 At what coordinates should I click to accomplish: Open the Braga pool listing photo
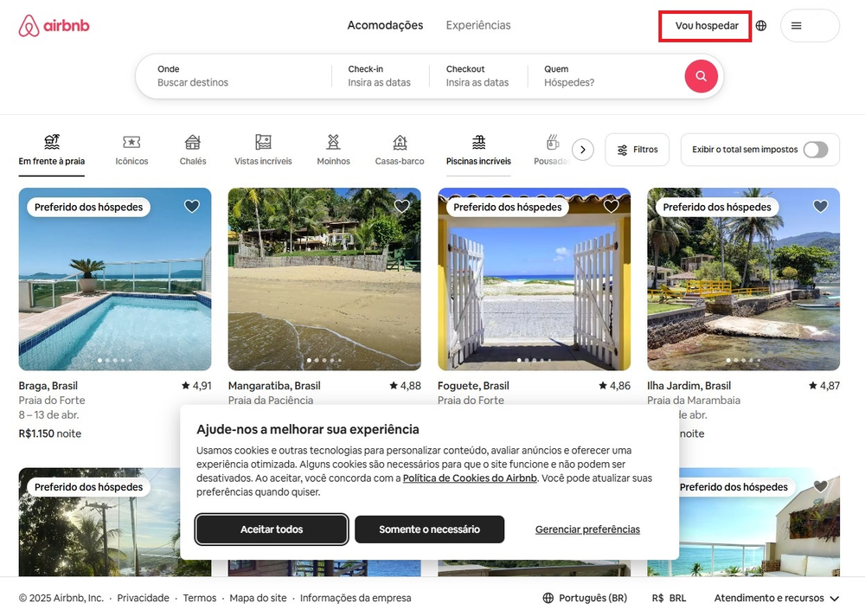point(115,279)
